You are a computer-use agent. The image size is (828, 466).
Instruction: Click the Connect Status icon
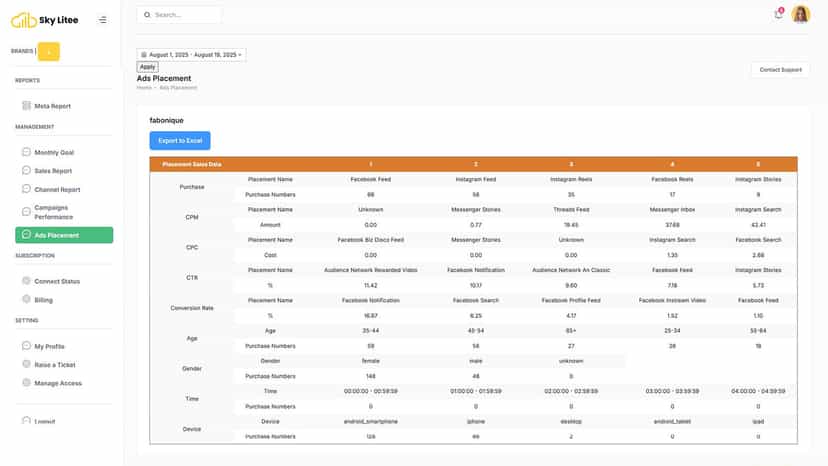click(x=26, y=281)
